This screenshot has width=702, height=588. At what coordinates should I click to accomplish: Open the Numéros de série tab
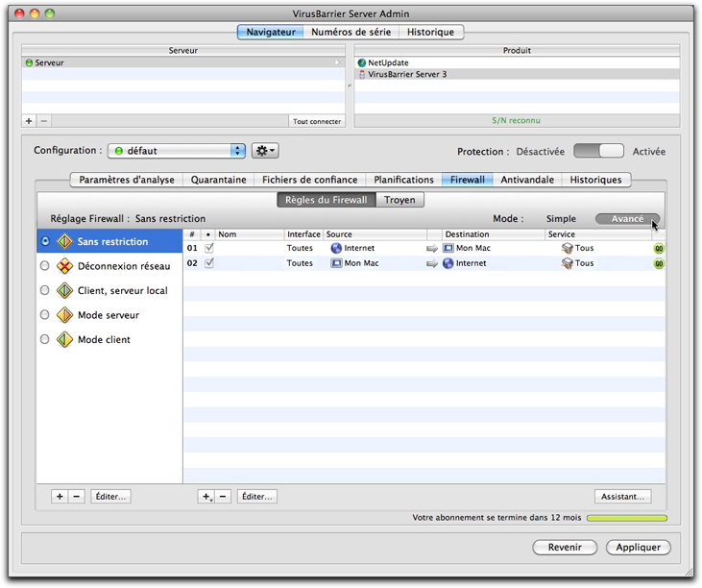coord(351,33)
